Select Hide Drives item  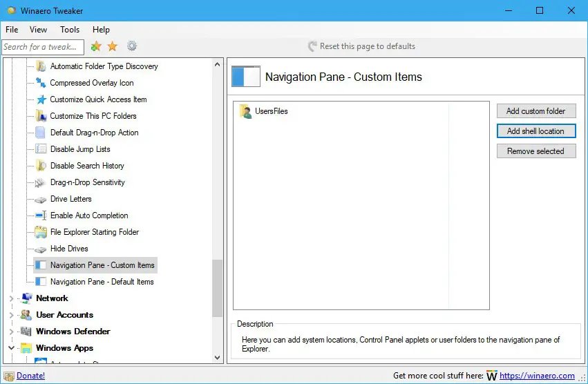[69, 249]
